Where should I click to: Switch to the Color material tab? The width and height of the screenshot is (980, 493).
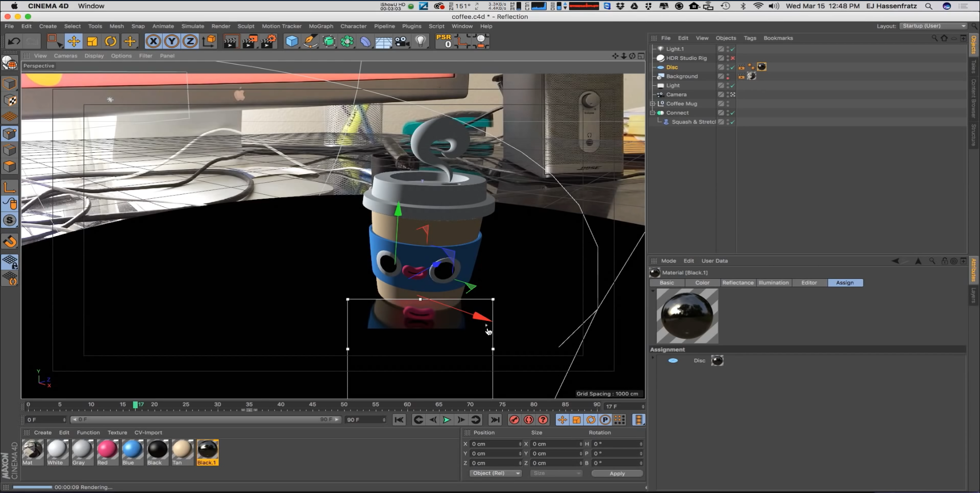coord(702,283)
